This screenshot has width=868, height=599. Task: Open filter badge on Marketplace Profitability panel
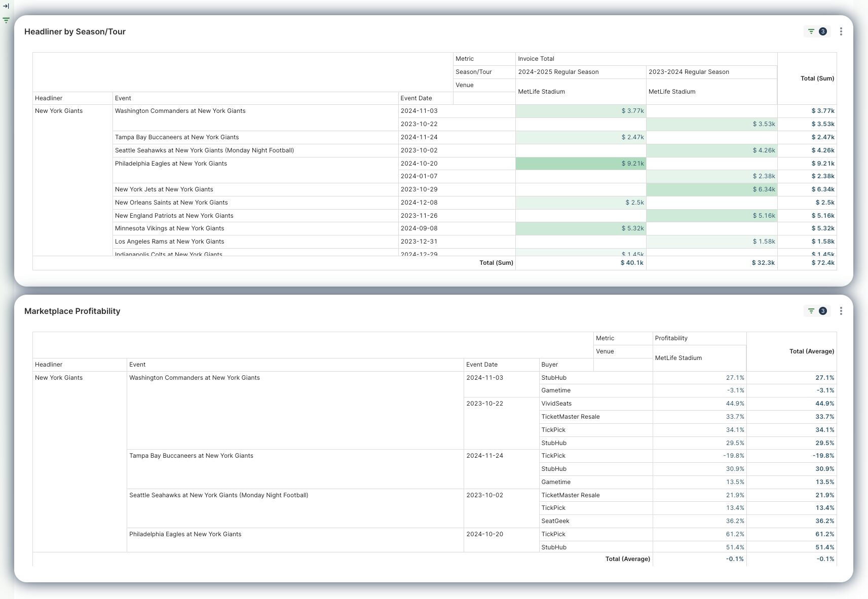[x=816, y=311]
